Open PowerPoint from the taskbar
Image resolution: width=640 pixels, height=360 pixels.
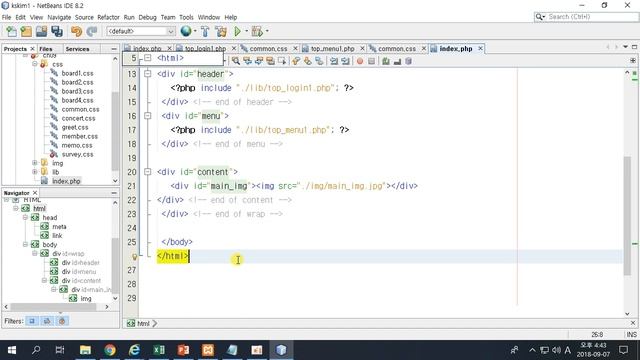183,350
